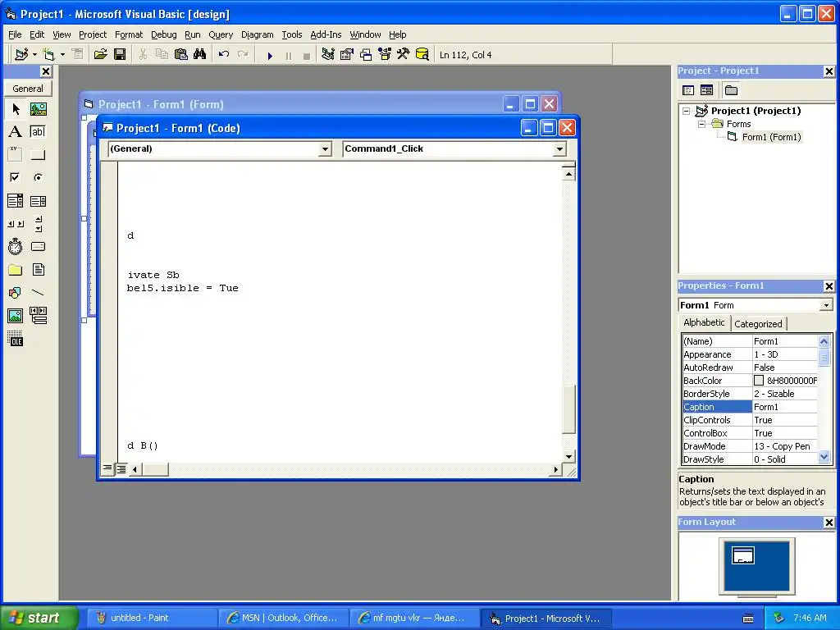
Task: Click View Code icon in Project panel
Action: click(x=688, y=90)
